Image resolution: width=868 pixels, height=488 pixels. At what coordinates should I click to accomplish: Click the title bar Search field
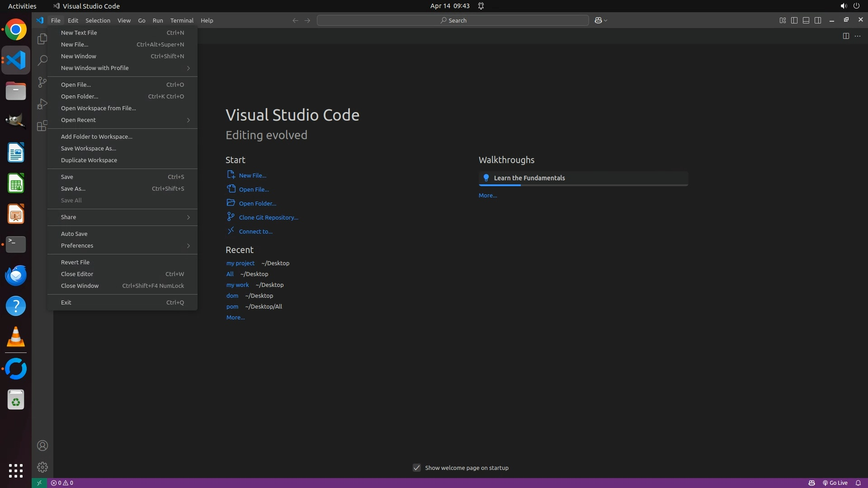coord(453,20)
